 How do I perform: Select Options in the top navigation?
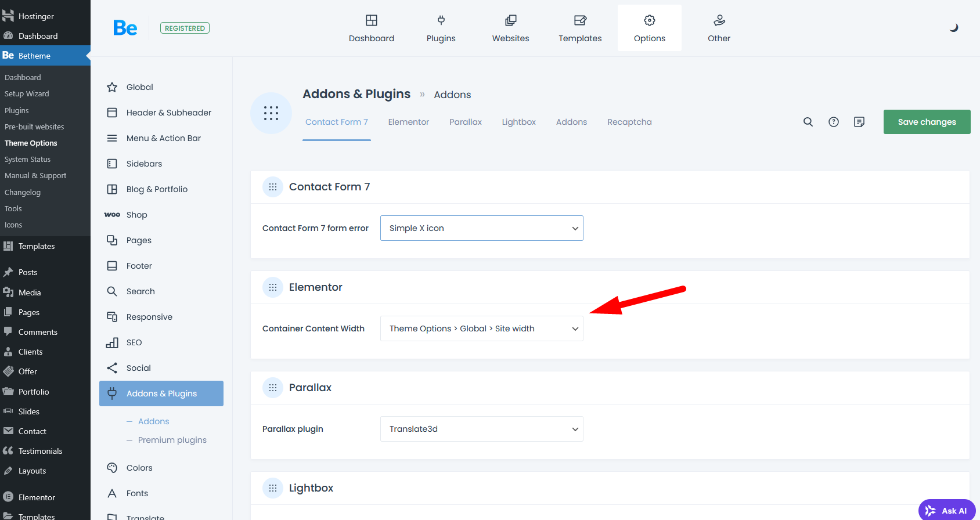pyautogui.click(x=650, y=28)
